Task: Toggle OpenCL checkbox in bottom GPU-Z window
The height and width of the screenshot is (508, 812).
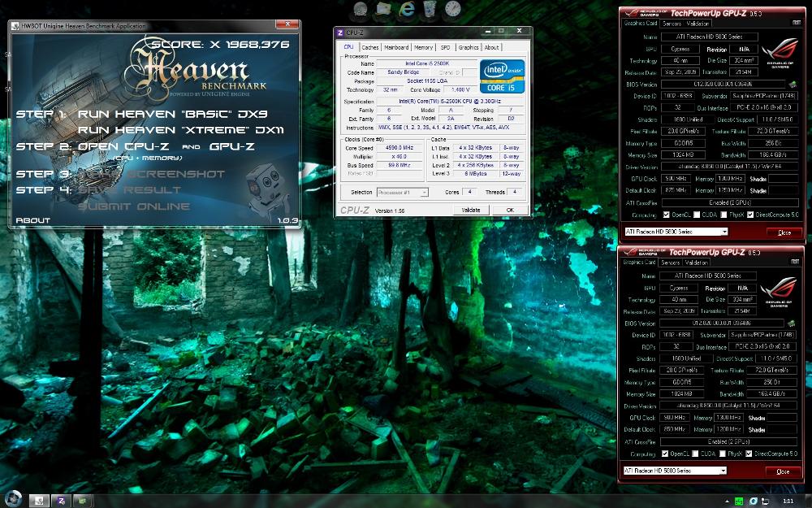Action: 665,454
